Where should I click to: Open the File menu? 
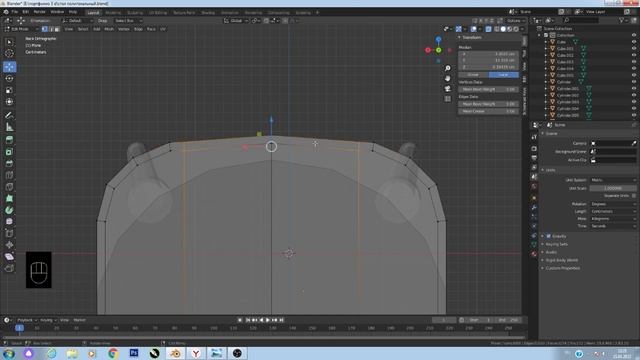click(15, 12)
